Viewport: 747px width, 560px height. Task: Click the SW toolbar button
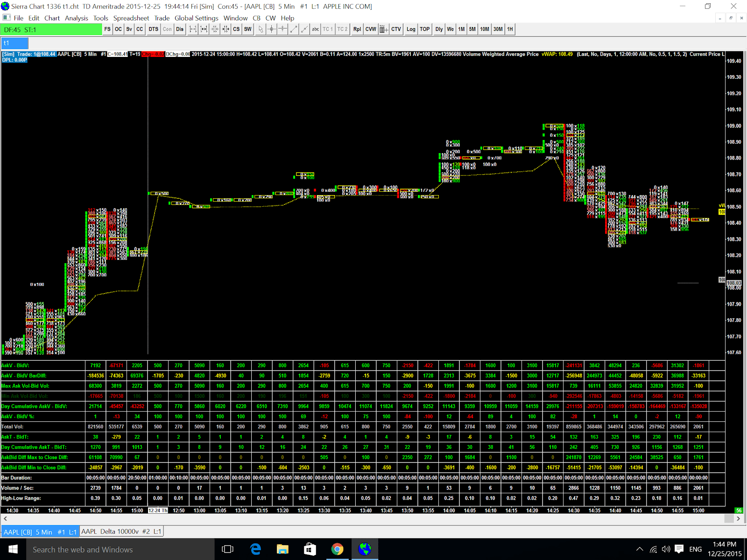point(247,29)
